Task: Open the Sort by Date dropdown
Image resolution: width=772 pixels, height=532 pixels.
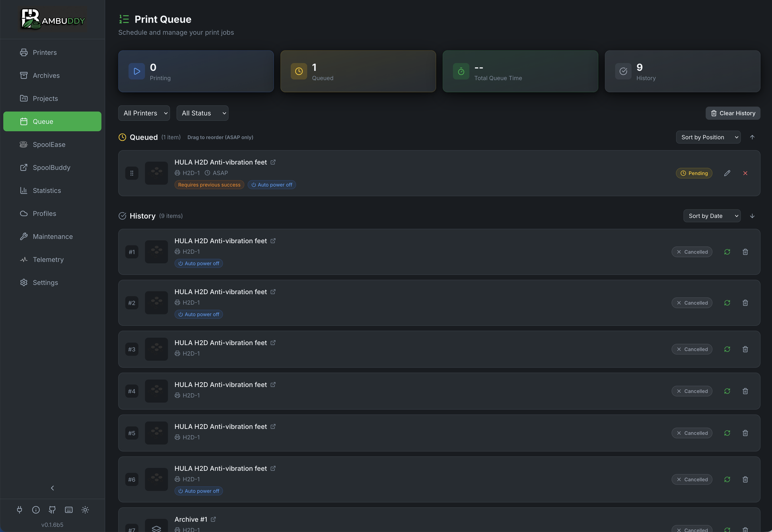Action: [x=712, y=216]
